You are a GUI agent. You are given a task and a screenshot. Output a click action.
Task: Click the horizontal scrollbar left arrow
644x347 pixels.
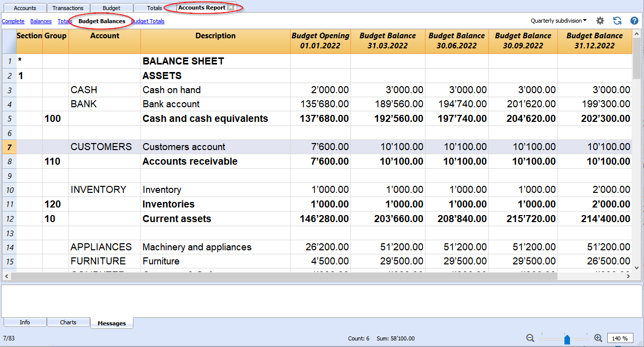click(x=7, y=276)
